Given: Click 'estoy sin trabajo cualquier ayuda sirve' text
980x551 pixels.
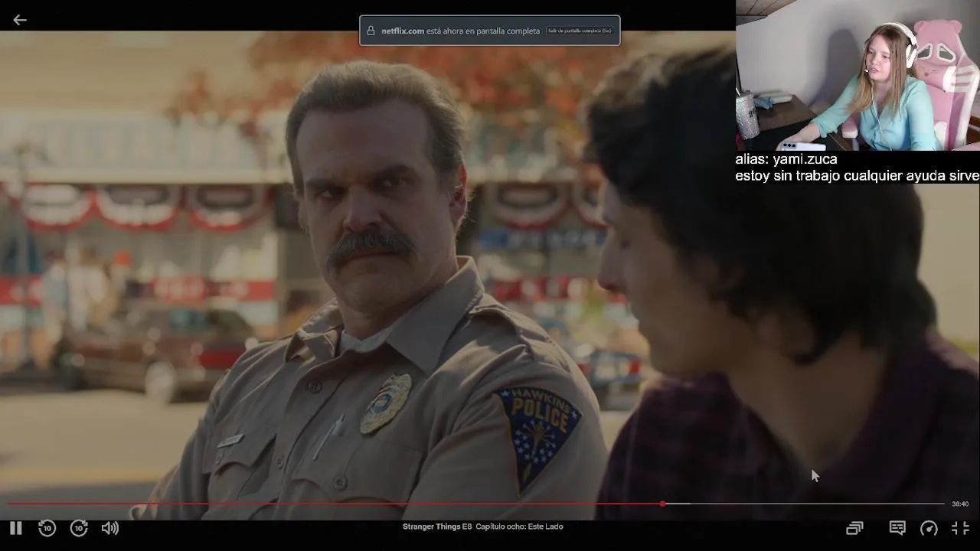Looking at the screenshot, I should (857, 176).
